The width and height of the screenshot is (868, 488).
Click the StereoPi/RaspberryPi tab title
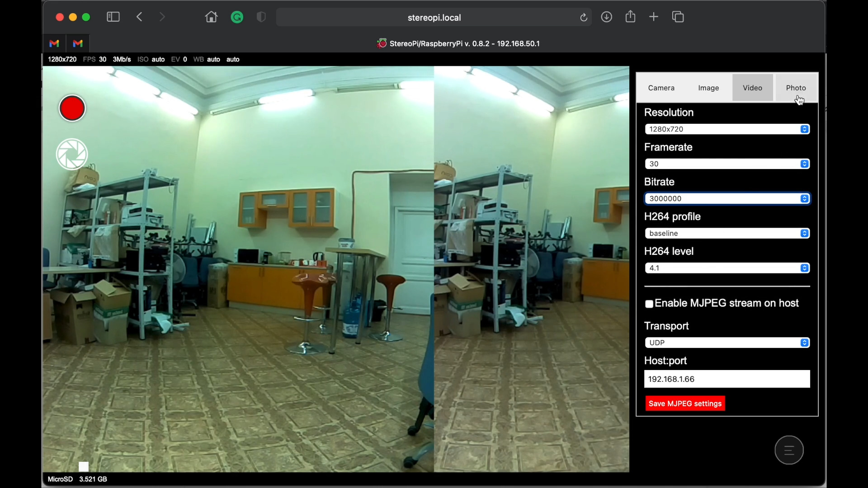tap(464, 44)
